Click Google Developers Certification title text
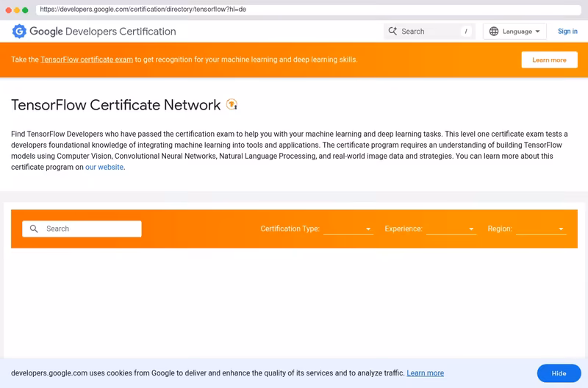This screenshot has width=588, height=388. [103, 32]
